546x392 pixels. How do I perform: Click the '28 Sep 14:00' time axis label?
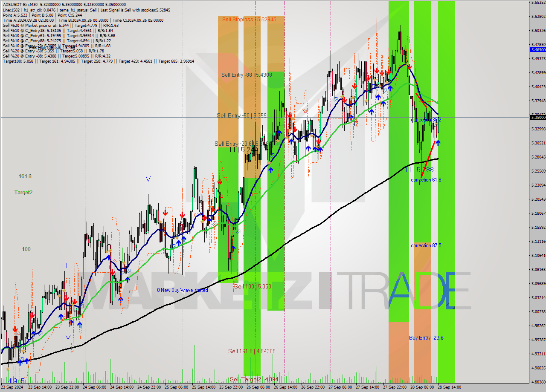(x=449, y=387)
